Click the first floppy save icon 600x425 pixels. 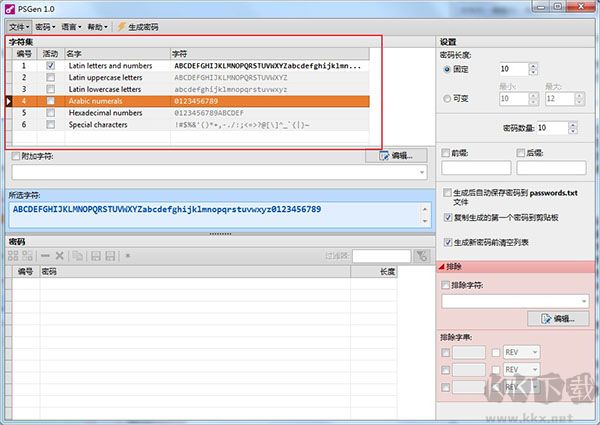tap(96, 256)
